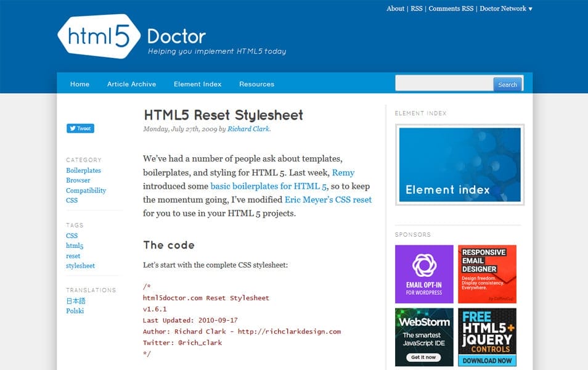Expand the Category section heading
This screenshot has height=370, width=588.
click(x=84, y=160)
